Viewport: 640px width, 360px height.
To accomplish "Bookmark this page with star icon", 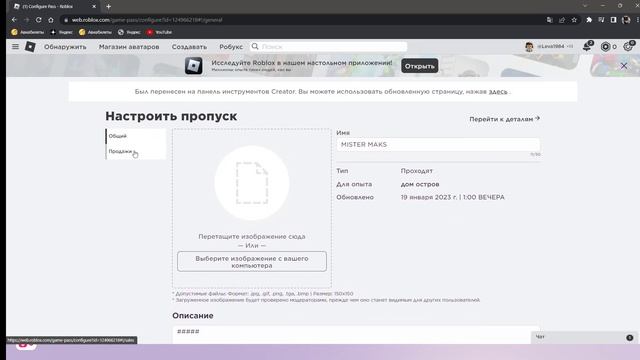I will tap(574, 20).
